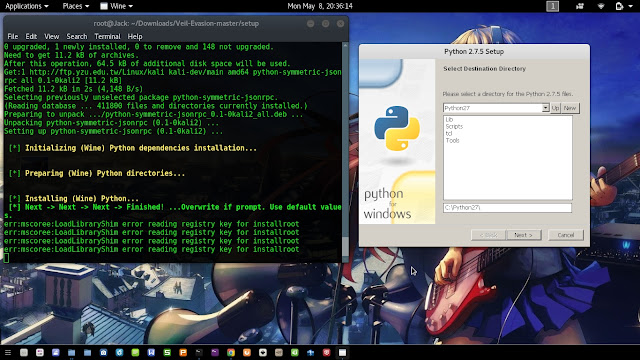Open the second blue folder icon in the taskbar
The image size is (640, 360).
click(x=87, y=352)
